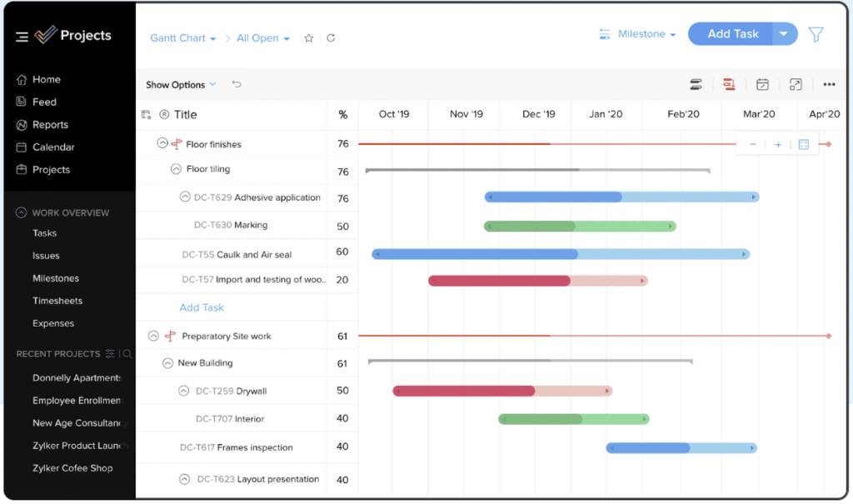The width and height of the screenshot is (853, 504).
Task: Zoom in the timeline with plus button
Action: [x=778, y=144]
